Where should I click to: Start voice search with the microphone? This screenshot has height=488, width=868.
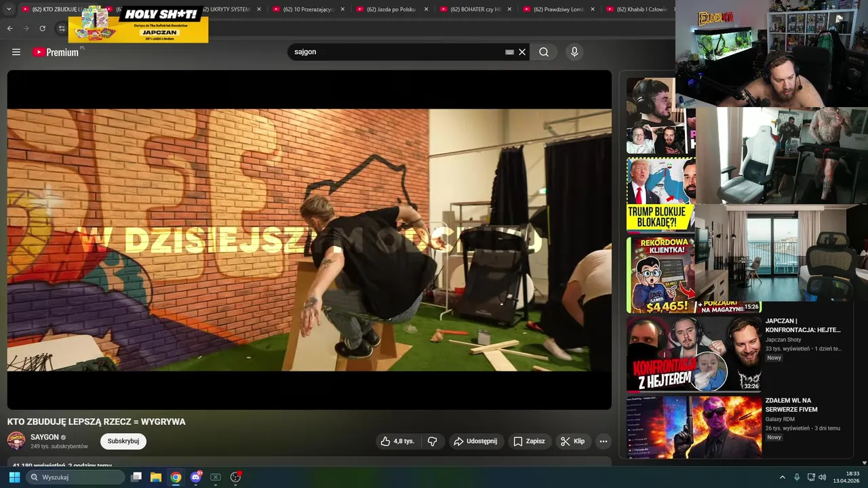click(x=574, y=52)
